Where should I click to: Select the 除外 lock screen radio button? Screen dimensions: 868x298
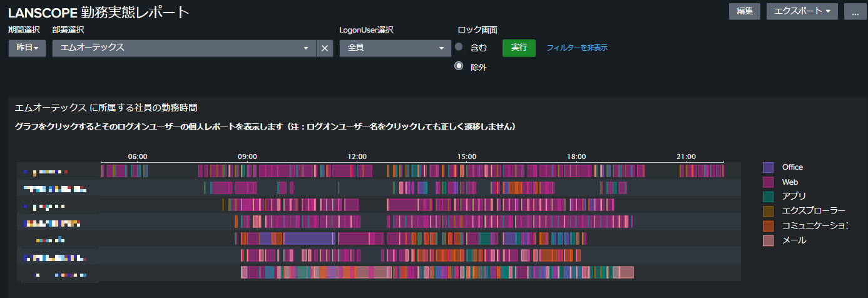coord(459,66)
